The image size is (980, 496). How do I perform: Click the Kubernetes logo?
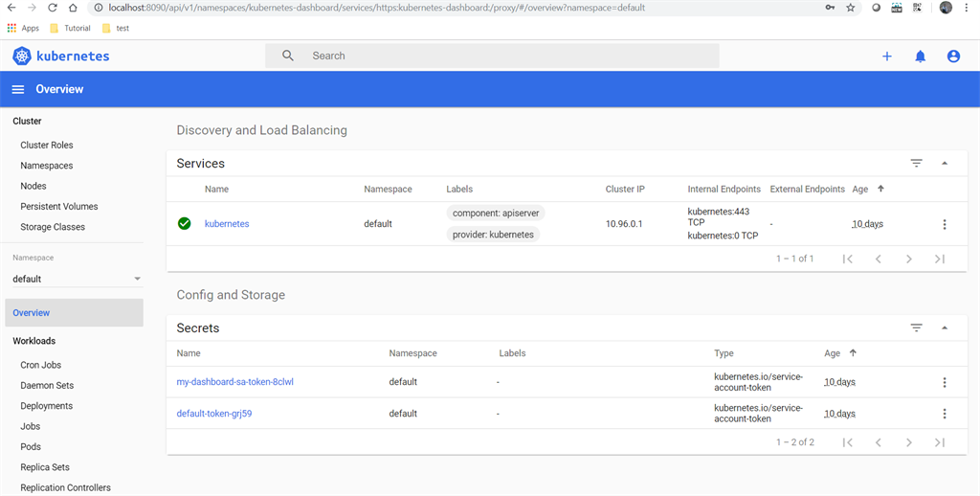[x=22, y=56]
